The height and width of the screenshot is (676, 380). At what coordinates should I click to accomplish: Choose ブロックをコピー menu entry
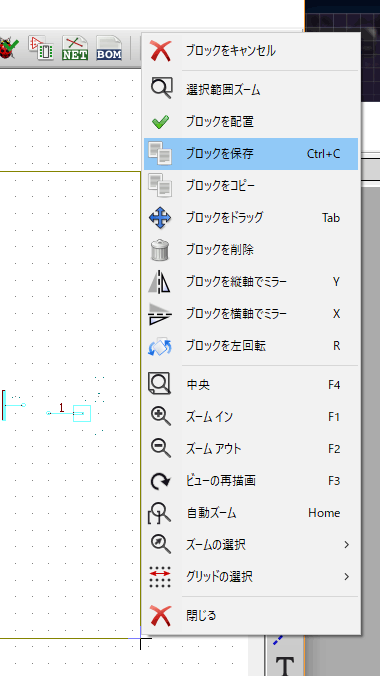point(251,186)
